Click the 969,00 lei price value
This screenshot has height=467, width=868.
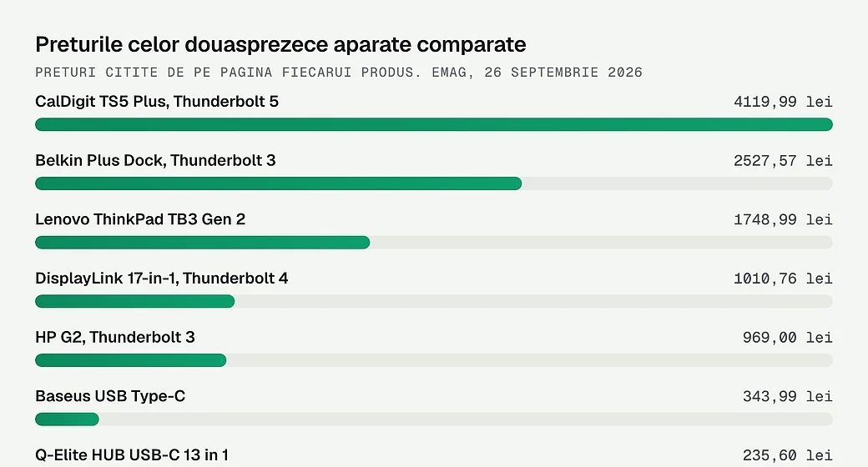coord(787,338)
